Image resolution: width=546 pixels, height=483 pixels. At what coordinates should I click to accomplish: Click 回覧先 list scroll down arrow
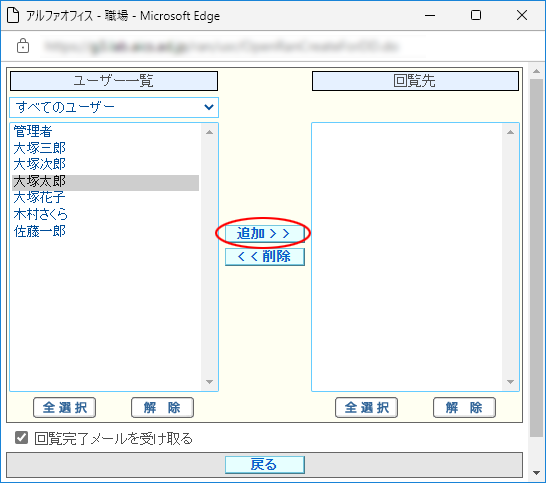coord(510,382)
